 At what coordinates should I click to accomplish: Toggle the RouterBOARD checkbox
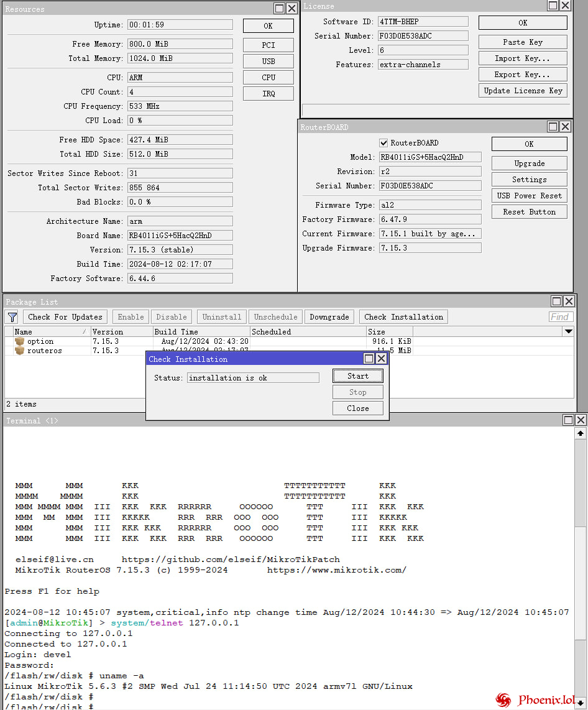[x=384, y=143]
